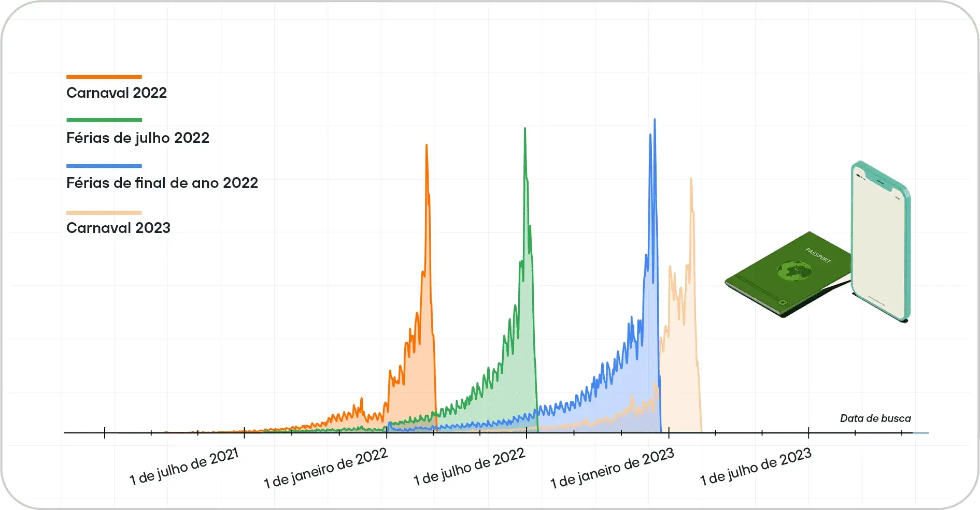Click the blue Férias de final de ano line
The image size is (980, 510).
[104, 166]
